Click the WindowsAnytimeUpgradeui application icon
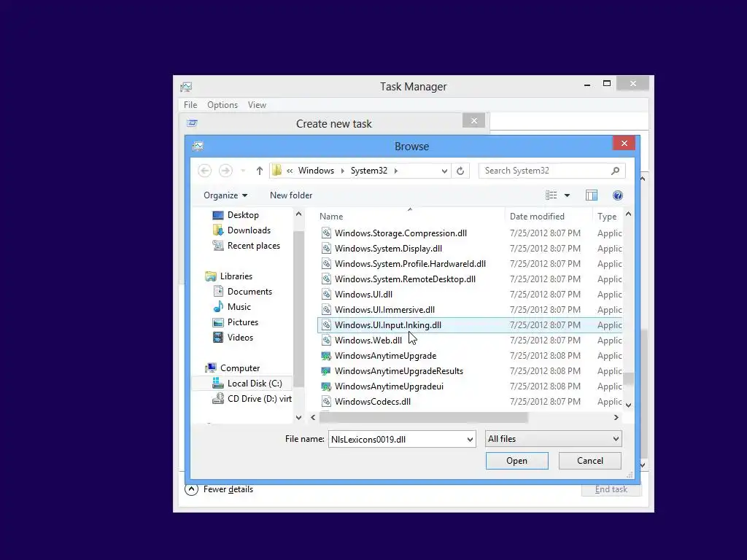747x560 pixels. pos(326,386)
